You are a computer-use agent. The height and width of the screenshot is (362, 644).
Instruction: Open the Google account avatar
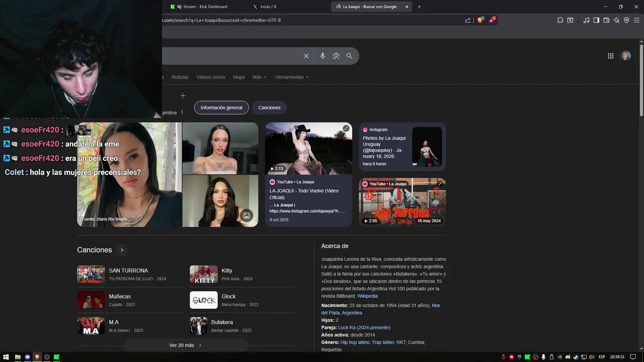coord(625,56)
